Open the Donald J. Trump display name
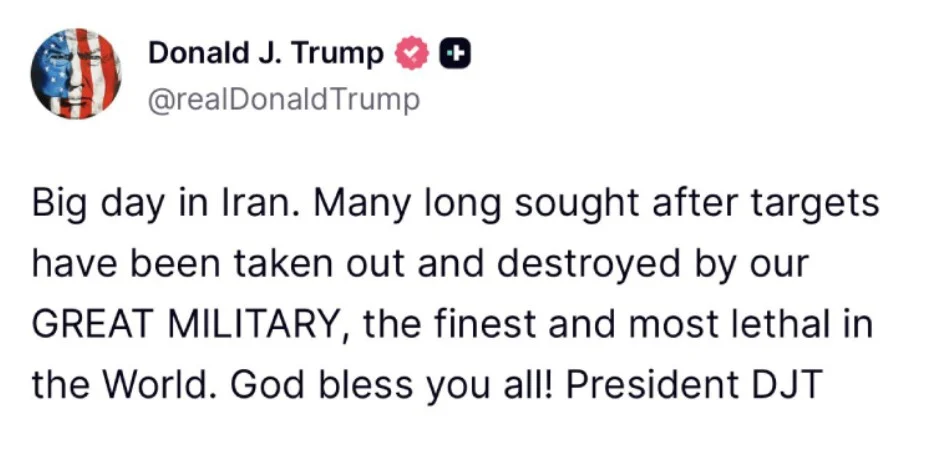 [x=265, y=54]
